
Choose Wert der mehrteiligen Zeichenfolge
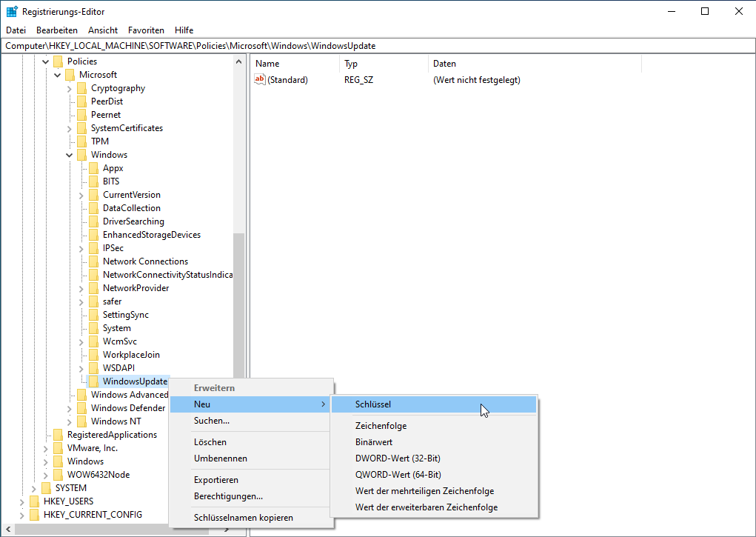434,491
